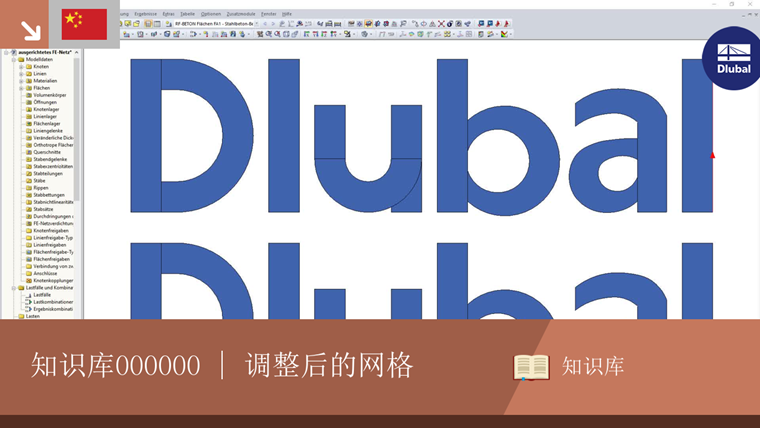
Task: Open the Ergebnisse menu
Action: pyautogui.click(x=145, y=14)
